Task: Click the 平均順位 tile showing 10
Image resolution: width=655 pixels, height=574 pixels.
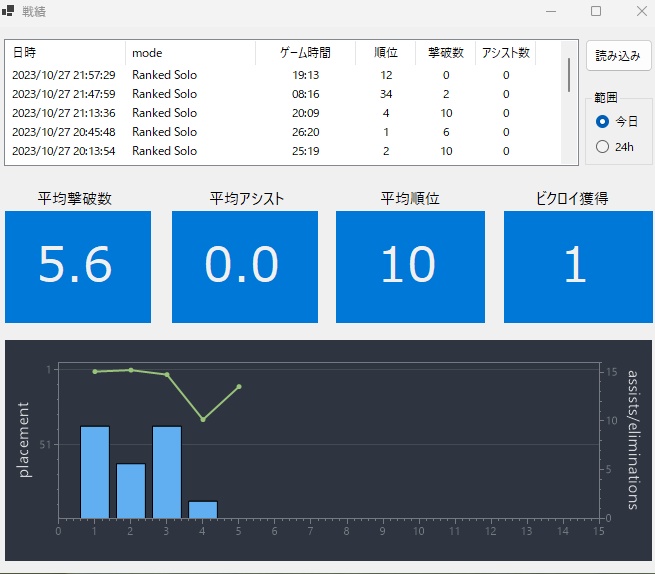Action: [x=410, y=267]
